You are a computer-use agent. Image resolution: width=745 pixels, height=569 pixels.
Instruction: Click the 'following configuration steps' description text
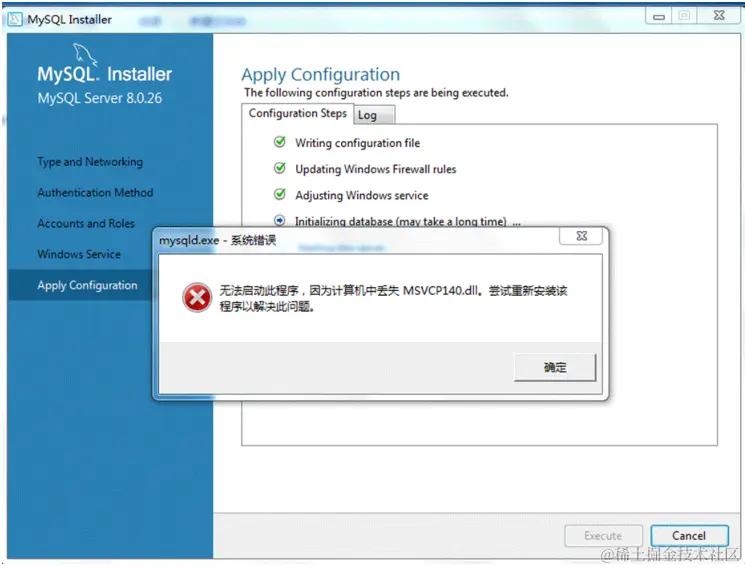pyautogui.click(x=376, y=93)
